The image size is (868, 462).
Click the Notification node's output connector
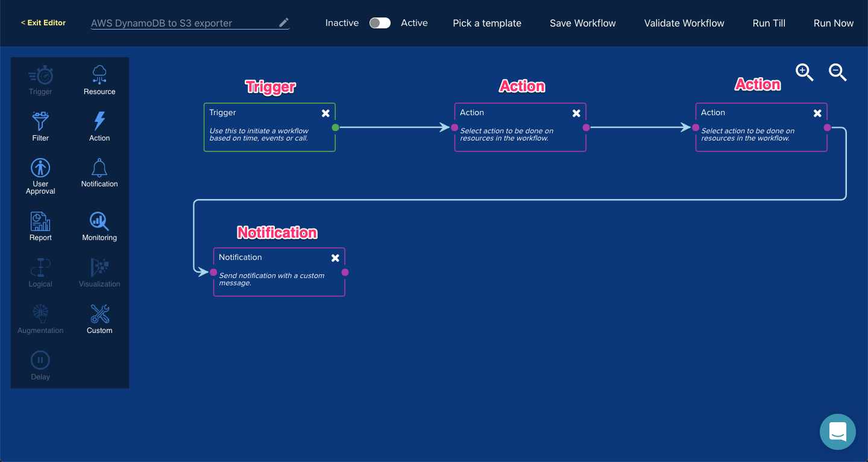pyautogui.click(x=345, y=272)
